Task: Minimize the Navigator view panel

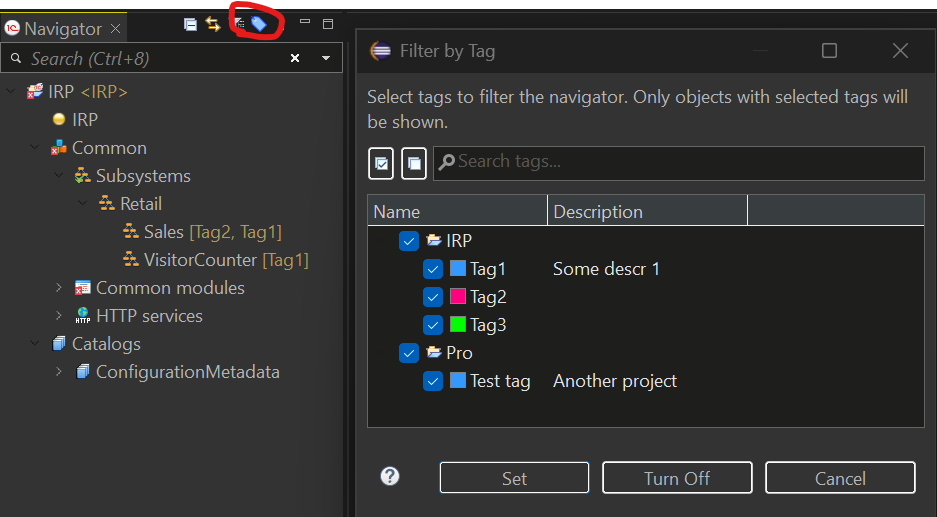Action: coord(305,22)
